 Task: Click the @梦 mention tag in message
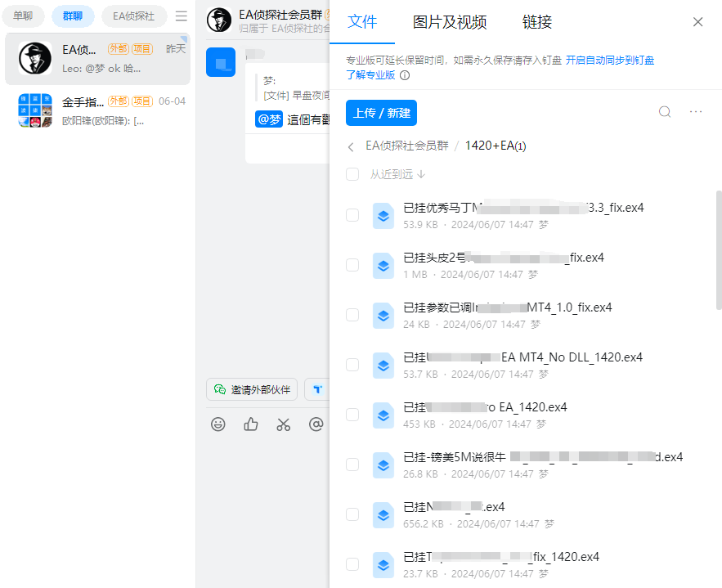click(269, 119)
